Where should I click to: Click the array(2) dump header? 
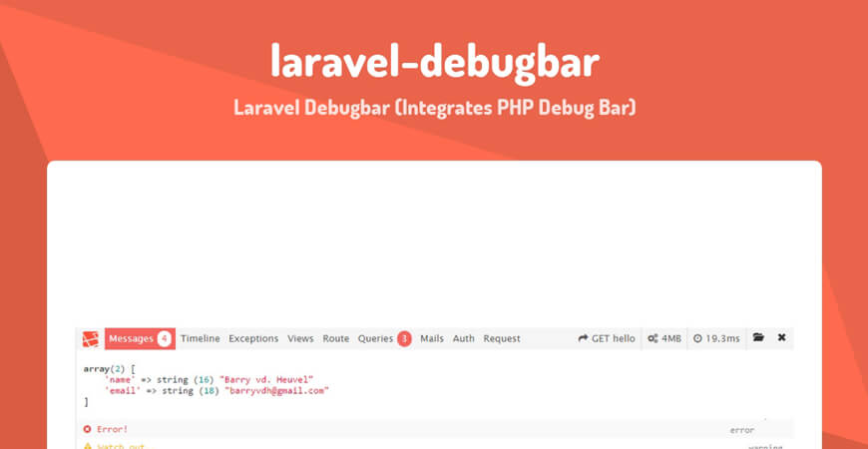pos(109,368)
